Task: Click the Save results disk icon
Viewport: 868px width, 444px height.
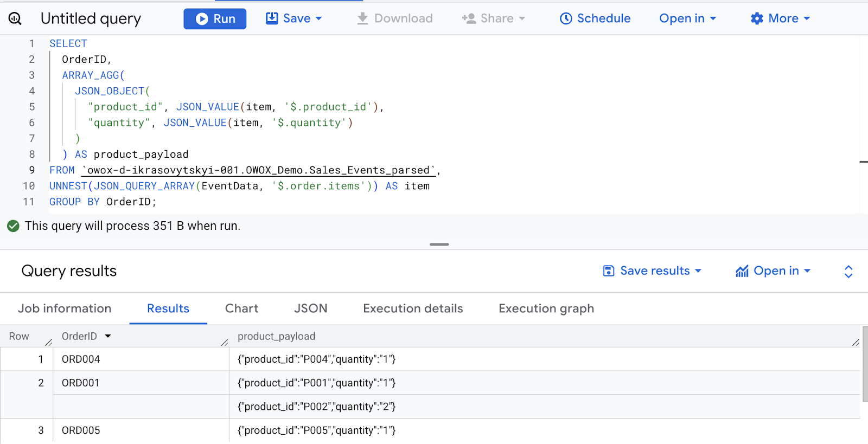Action: 609,271
